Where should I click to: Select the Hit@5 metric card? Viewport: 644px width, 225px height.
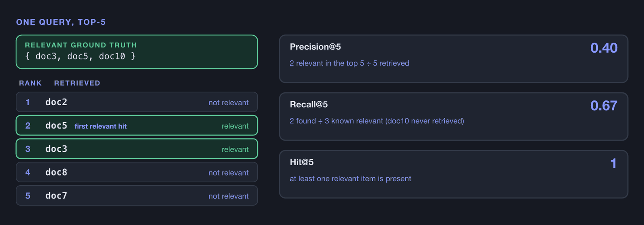coord(454,174)
